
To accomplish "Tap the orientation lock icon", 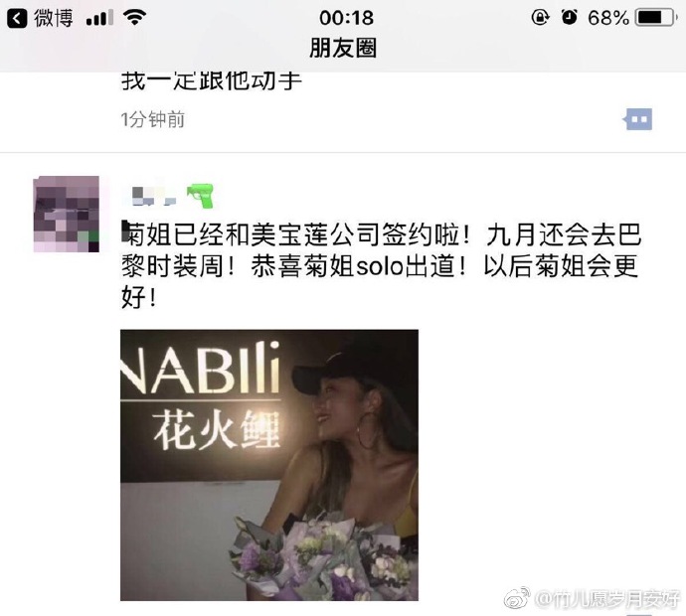I will (540, 18).
